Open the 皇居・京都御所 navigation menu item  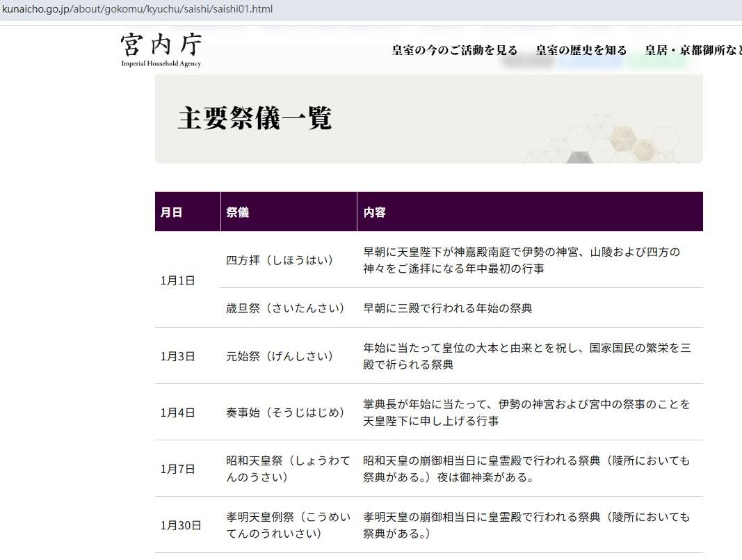click(692, 50)
